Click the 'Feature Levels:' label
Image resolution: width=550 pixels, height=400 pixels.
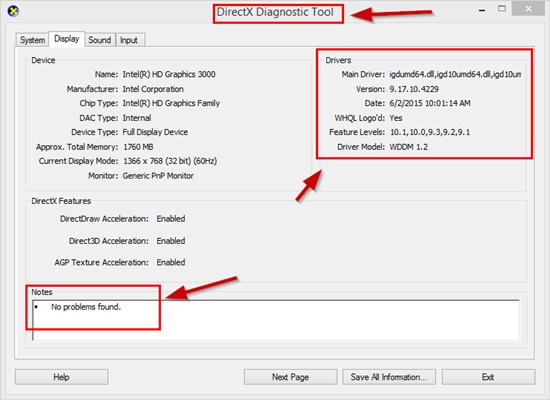coord(357,132)
